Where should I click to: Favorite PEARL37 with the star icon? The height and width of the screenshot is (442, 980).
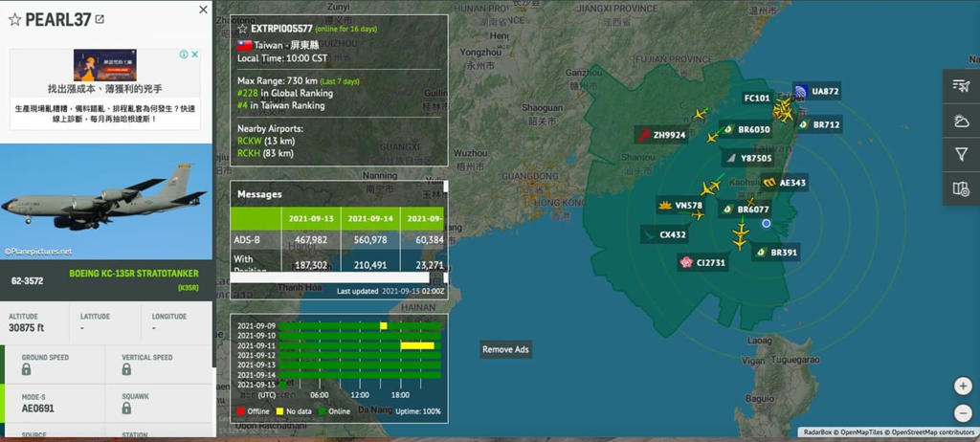(x=14, y=19)
